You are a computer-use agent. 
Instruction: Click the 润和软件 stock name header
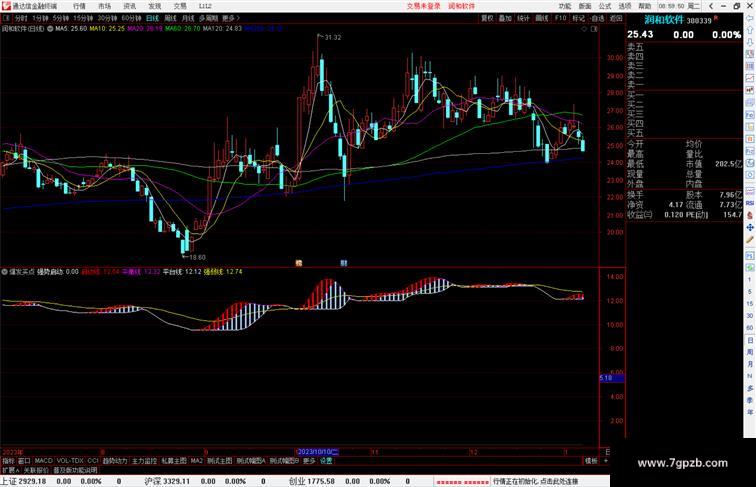tap(664, 20)
